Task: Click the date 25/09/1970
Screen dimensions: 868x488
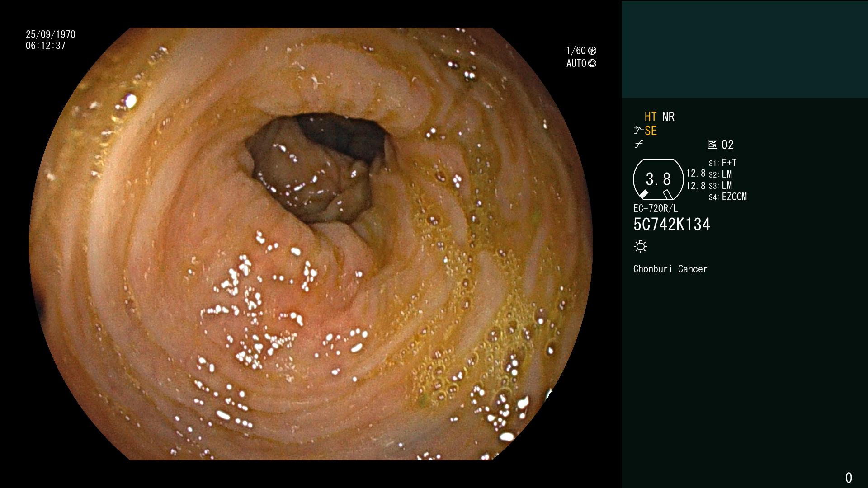Action: 51,34
